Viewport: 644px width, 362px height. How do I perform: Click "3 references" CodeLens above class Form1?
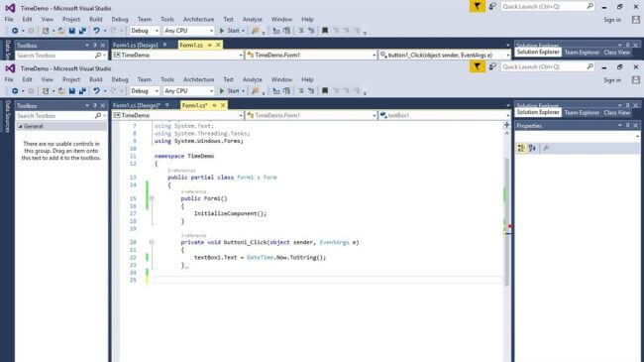click(181, 171)
